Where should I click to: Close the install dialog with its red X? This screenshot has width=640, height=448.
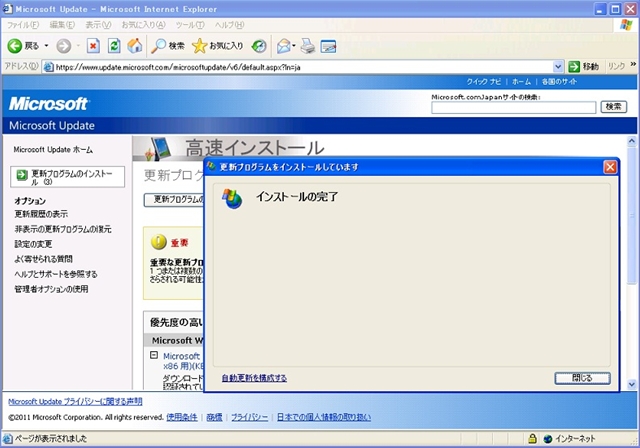610,167
